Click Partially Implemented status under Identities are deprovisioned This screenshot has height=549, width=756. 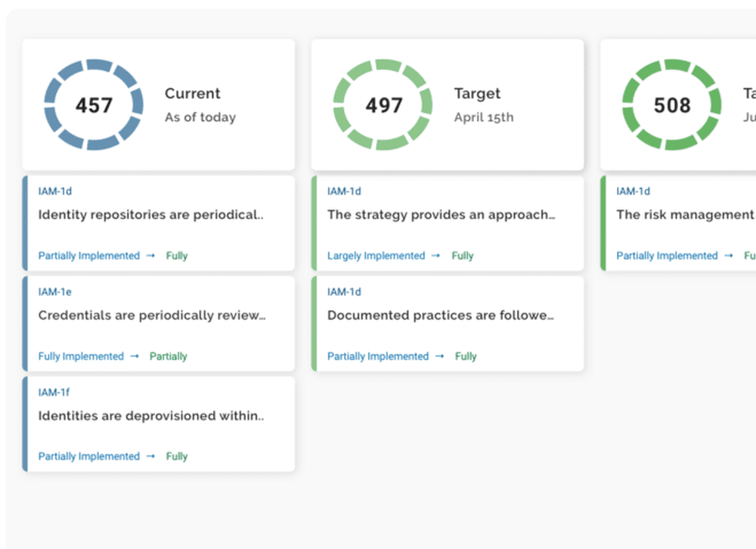coord(89,457)
